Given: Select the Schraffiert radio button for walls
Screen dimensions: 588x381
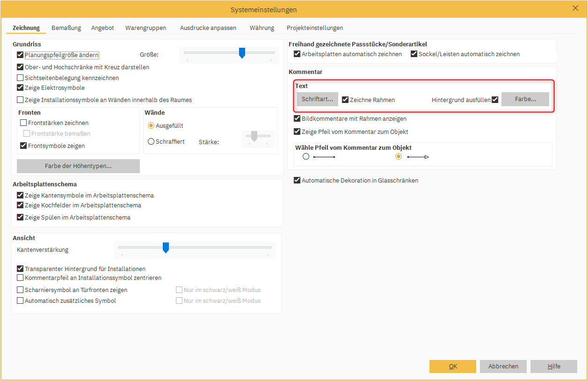Looking at the screenshot, I should [x=151, y=141].
